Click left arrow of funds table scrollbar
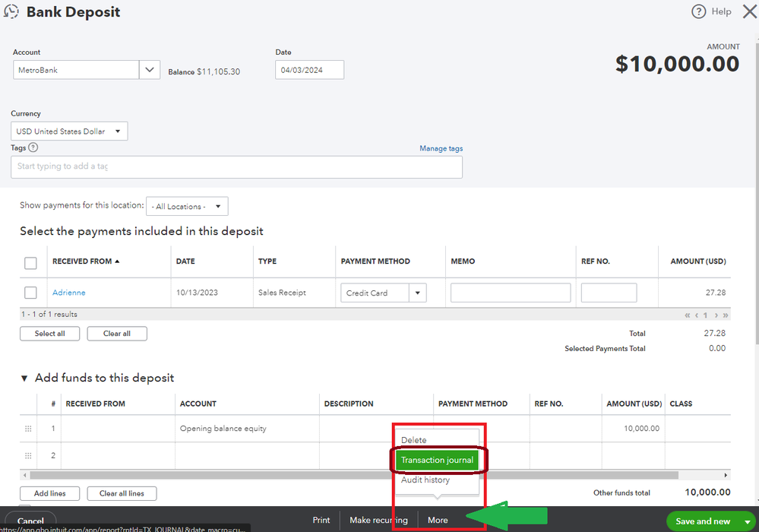The image size is (759, 532). tap(24, 475)
